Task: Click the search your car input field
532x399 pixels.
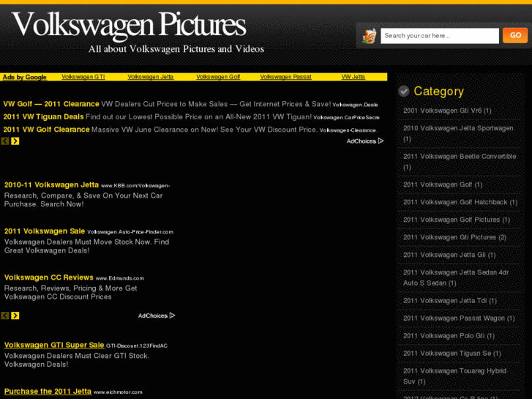Action: click(x=440, y=36)
